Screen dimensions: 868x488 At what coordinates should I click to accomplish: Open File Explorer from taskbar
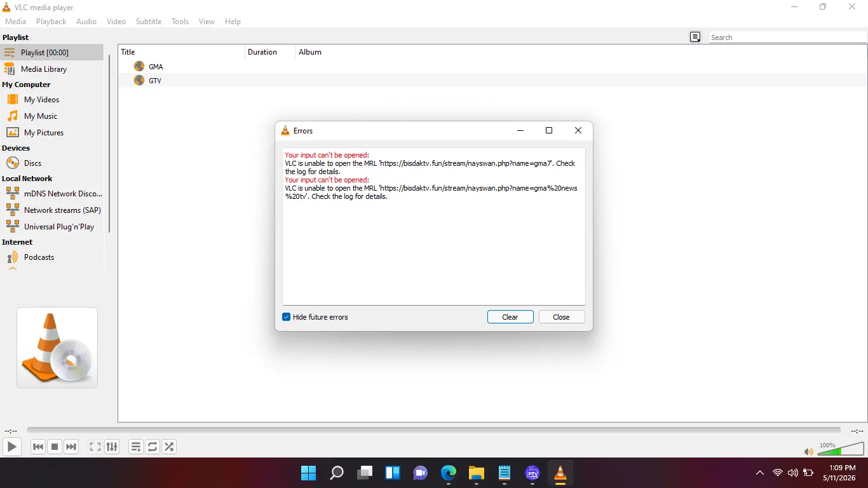pyautogui.click(x=477, y=473)
